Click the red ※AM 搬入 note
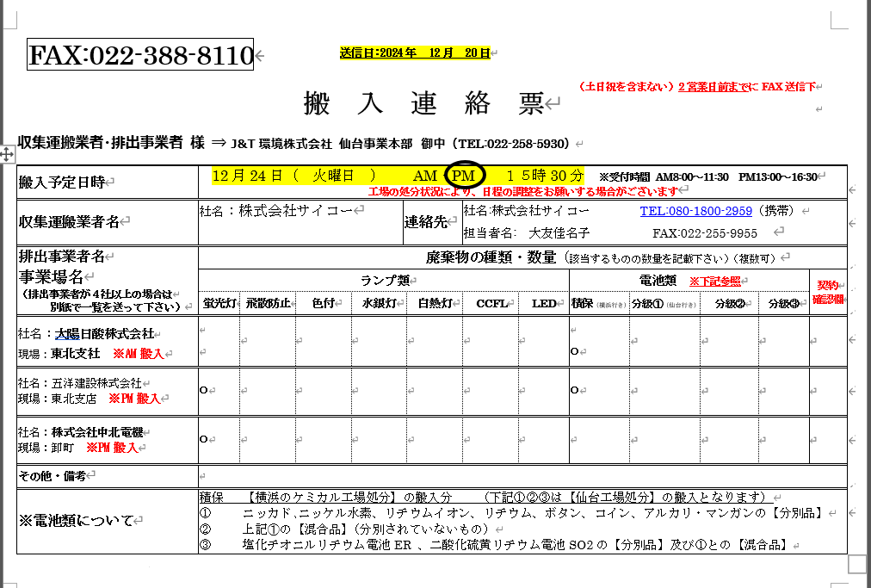Screen dimensions: 871x588 [138, 354]
